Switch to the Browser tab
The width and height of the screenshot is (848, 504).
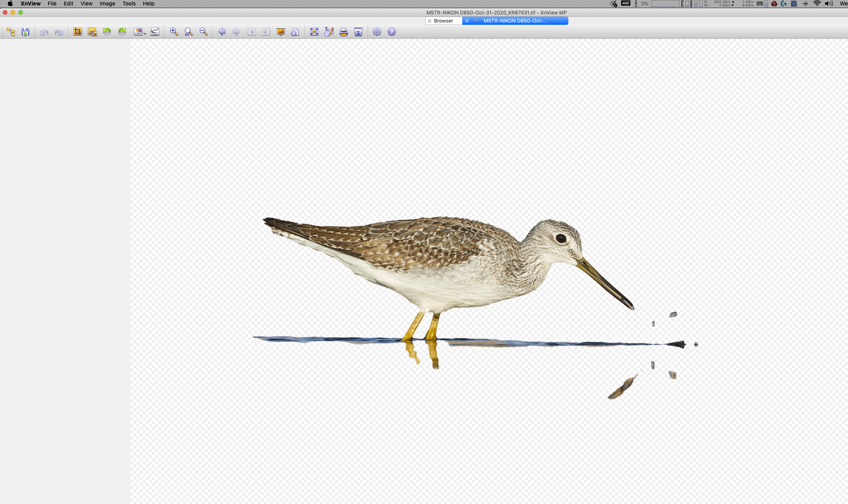click(443, 21)
